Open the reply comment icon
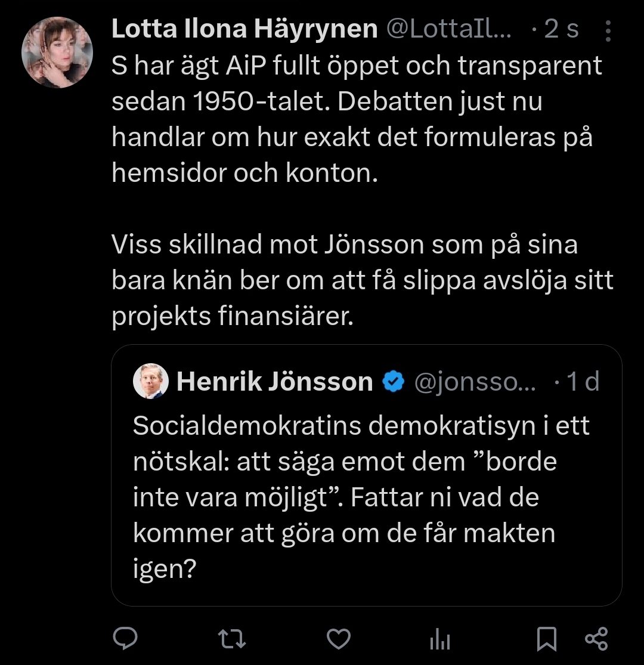 coord(125,639)
